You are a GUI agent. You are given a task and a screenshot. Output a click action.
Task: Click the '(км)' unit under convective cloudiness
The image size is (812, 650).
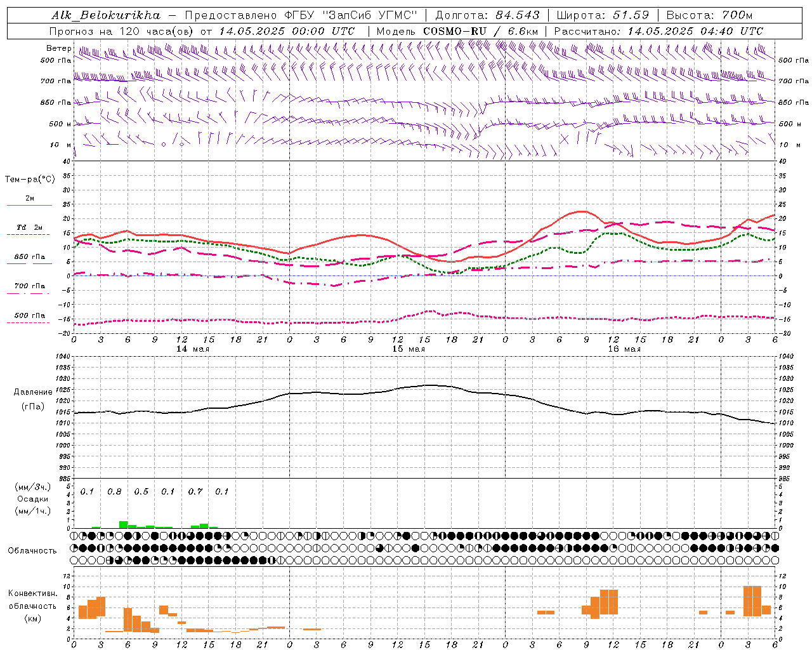33,618
